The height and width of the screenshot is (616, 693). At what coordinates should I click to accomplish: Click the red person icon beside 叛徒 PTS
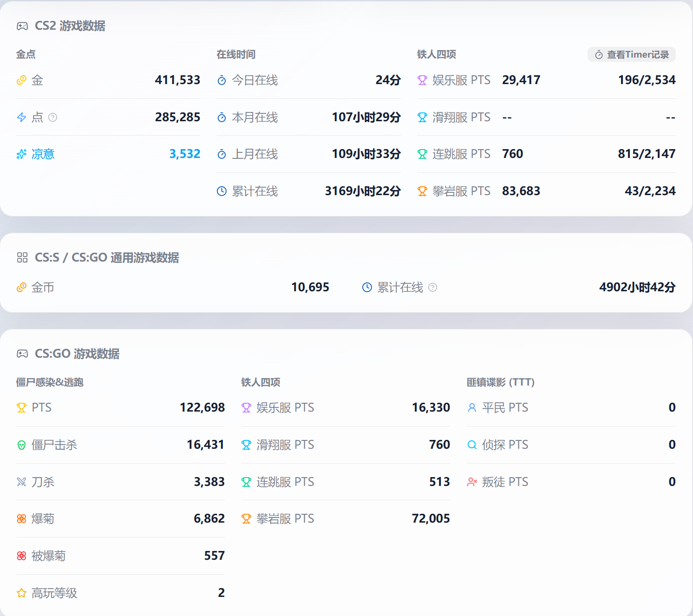pyautogui.click(x=472, y=482)
